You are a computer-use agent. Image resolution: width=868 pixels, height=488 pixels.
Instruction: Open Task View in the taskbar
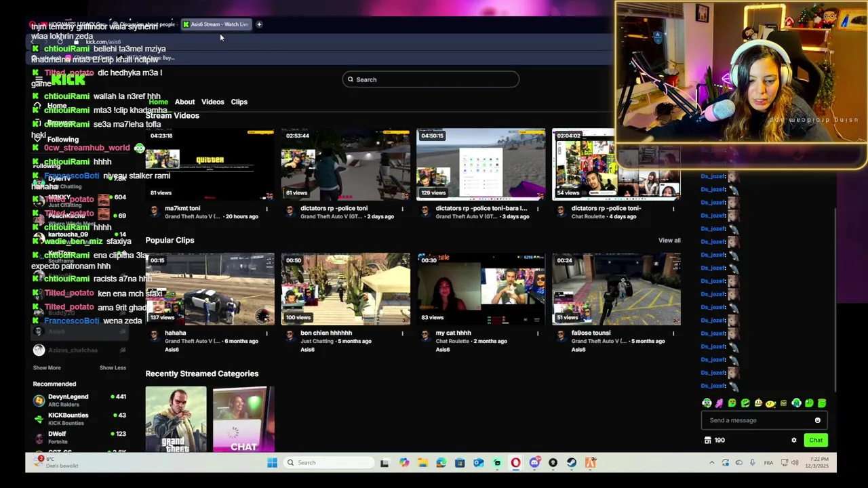384,463
